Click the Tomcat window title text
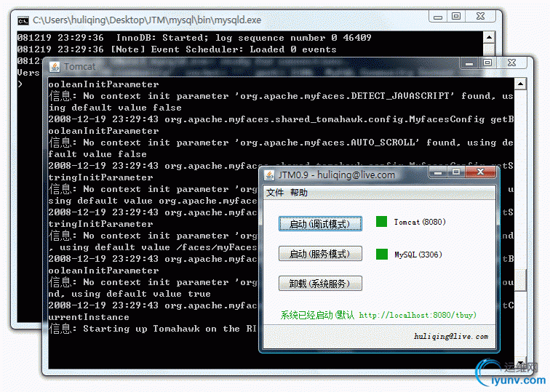The width and height of the screenshot is (550, 392). (x=79, y=67)
